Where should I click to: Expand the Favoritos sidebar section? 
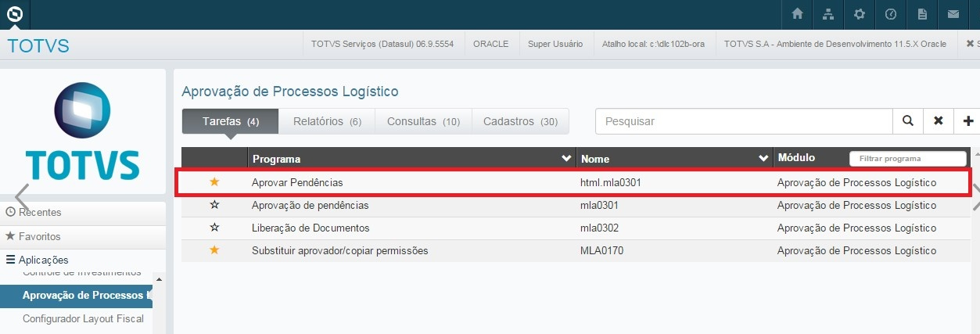[x=83, y=236]
